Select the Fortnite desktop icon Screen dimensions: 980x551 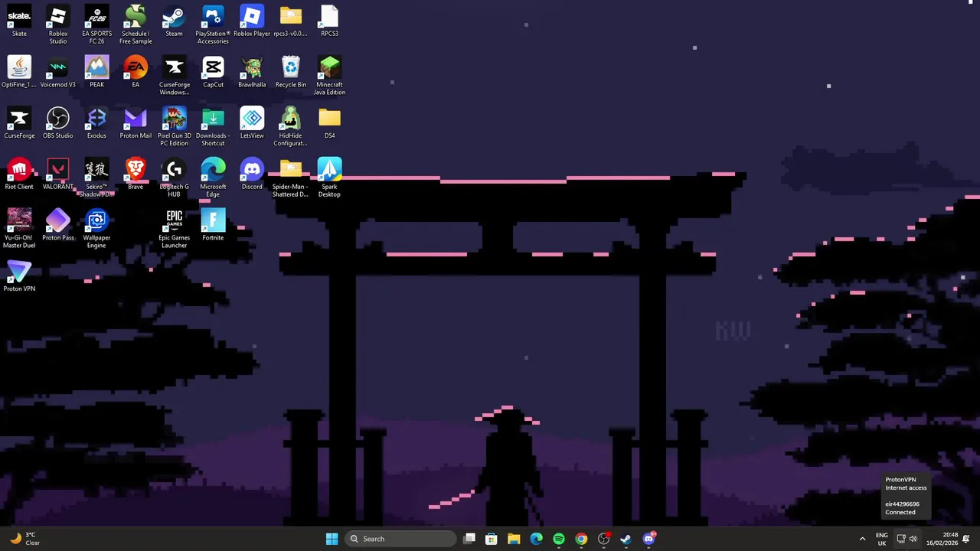[213, 225]
